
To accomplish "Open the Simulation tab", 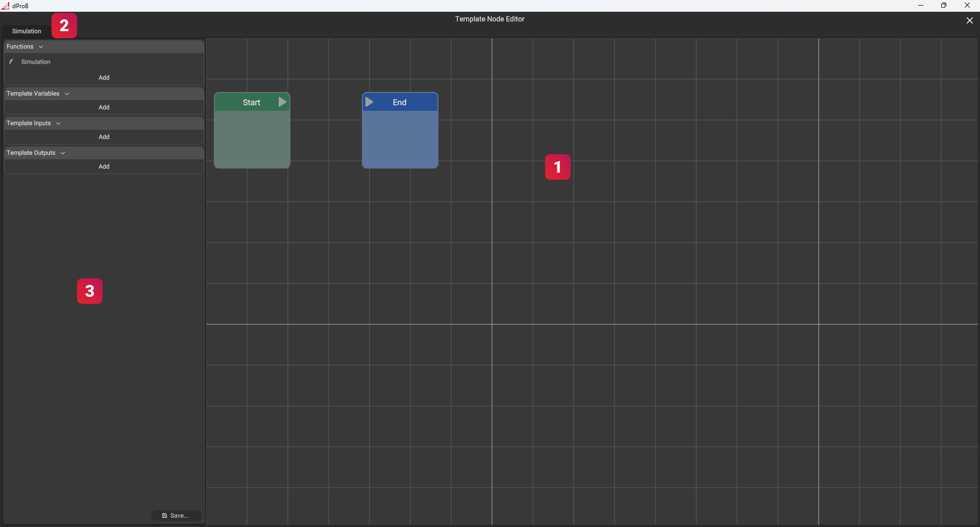I will 27,31.
